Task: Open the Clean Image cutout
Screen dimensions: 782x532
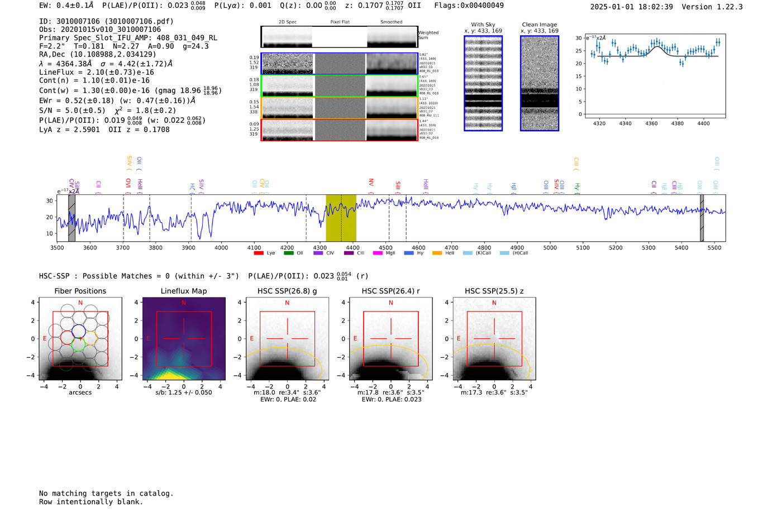Action: 540,83
